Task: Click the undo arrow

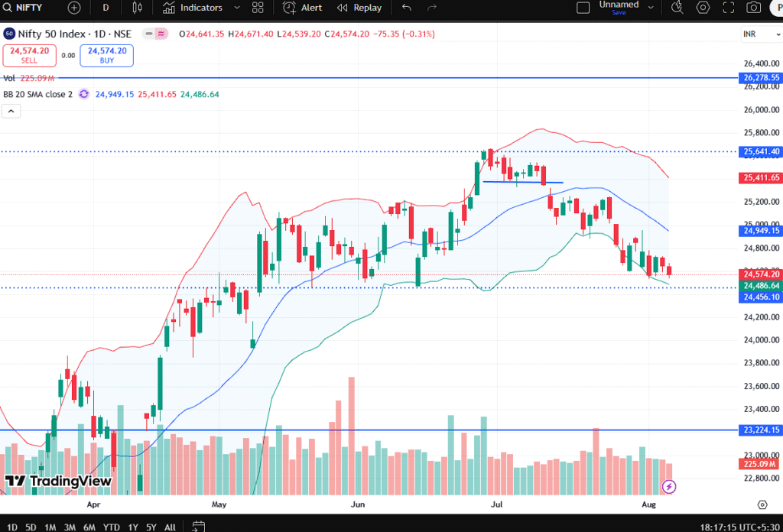Action: pos(407,8)
